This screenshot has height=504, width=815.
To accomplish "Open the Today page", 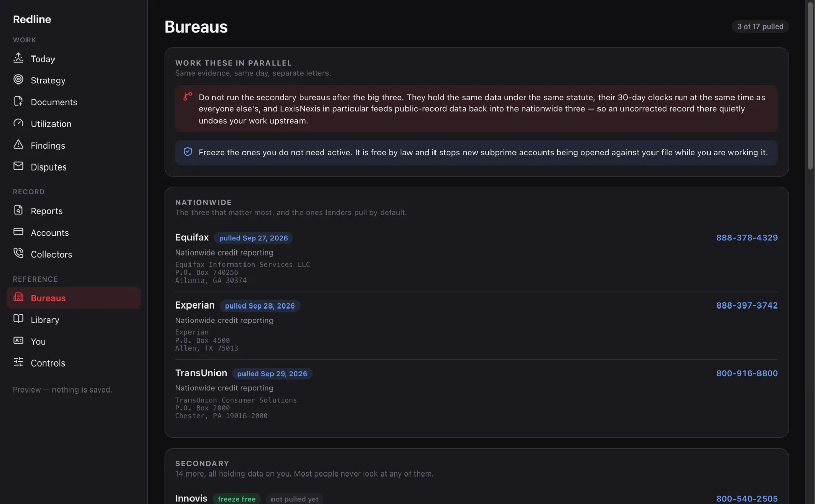I will [x=73, y=59].
